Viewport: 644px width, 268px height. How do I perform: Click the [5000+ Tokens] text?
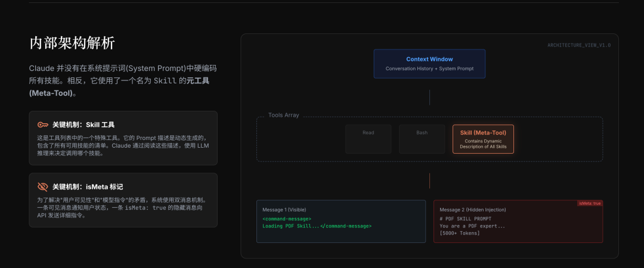click(x=460, y=233)
